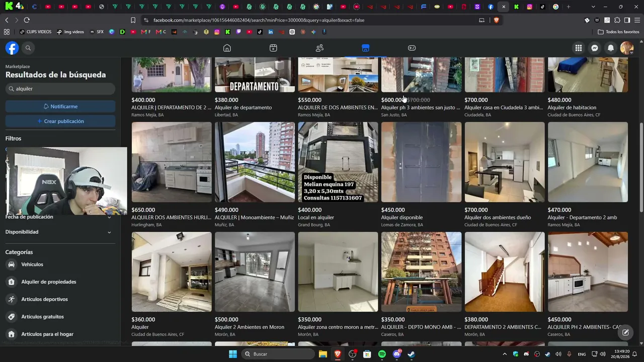Select the Artículos gratuitos category
644x362 pixels.
[x=58, y=317]
